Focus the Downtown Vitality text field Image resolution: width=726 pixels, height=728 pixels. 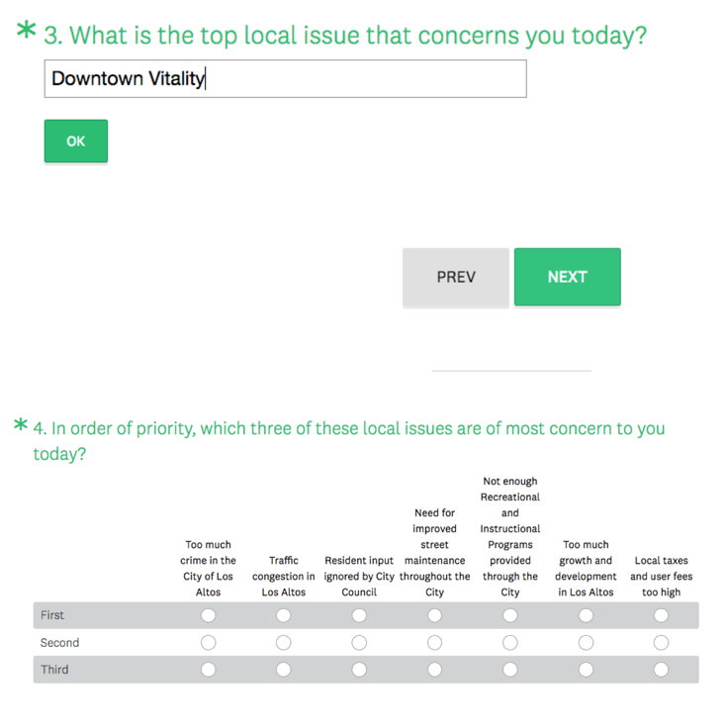pyautogui.click(x=286, y=78)
